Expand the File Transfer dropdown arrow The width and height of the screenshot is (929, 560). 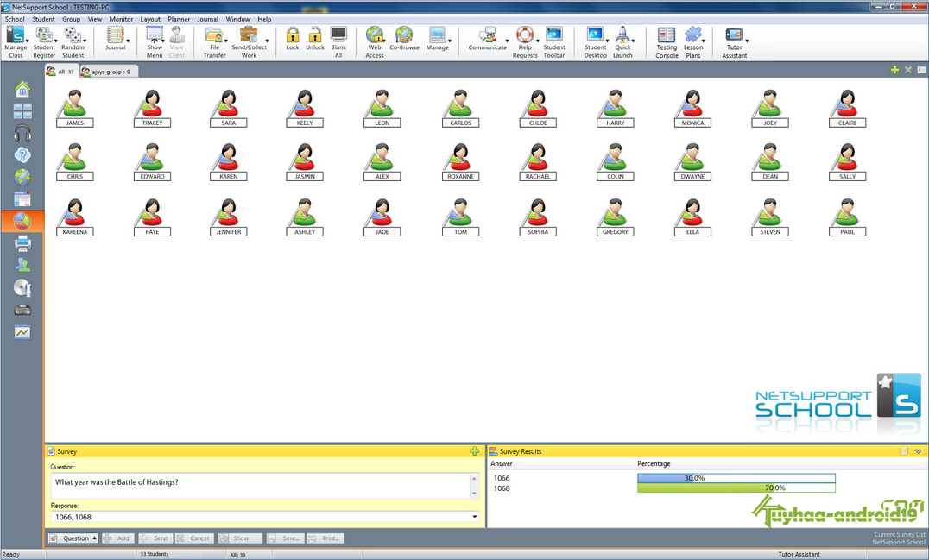[x=225, y=41]
